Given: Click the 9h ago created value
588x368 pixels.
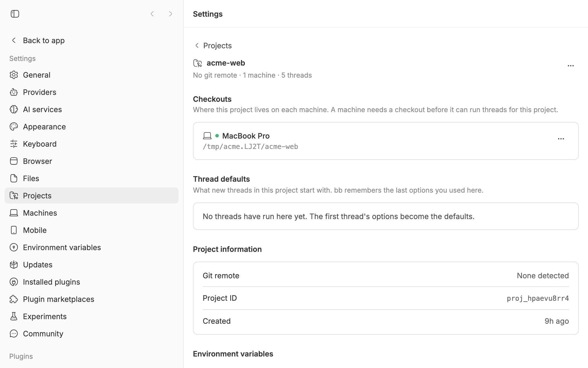Looking at the screenshot, I should pos(557,321).
